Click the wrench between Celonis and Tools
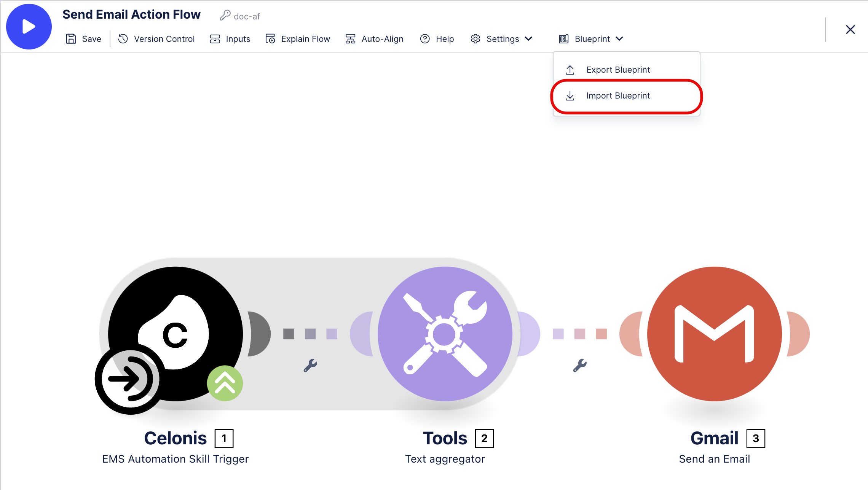The height and width of the screenshot is (490, 868). click(310, 365)
